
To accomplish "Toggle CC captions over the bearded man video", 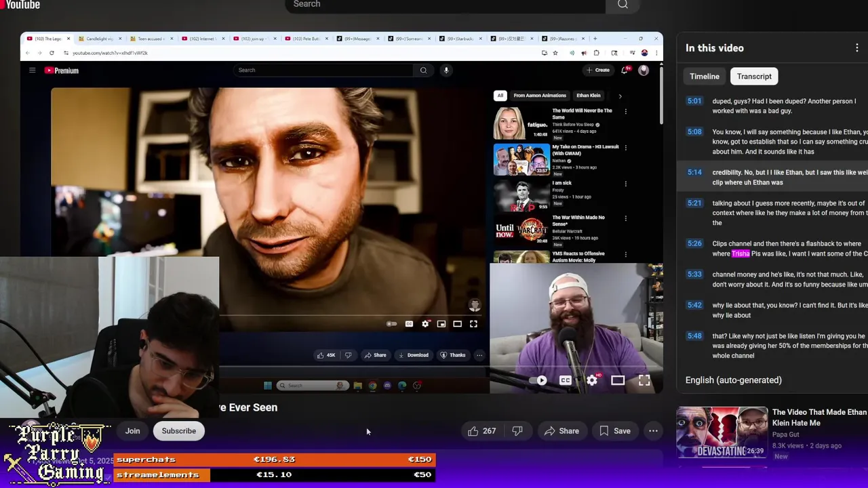I will 566,380.
